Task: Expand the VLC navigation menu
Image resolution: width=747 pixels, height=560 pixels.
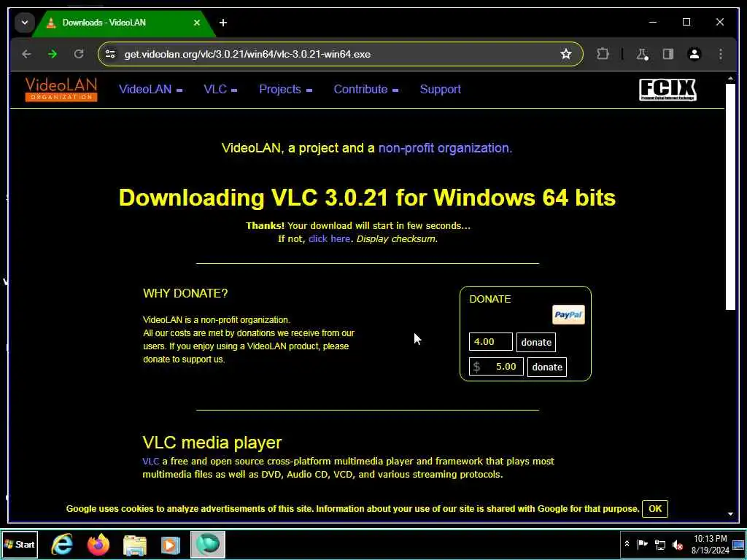Action: point(220,90)
